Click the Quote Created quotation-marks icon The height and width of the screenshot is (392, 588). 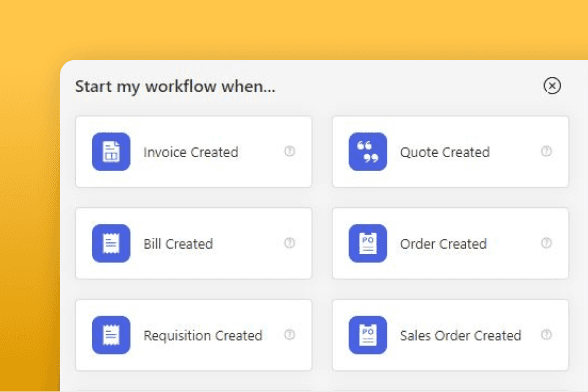[x=368, y=152]
